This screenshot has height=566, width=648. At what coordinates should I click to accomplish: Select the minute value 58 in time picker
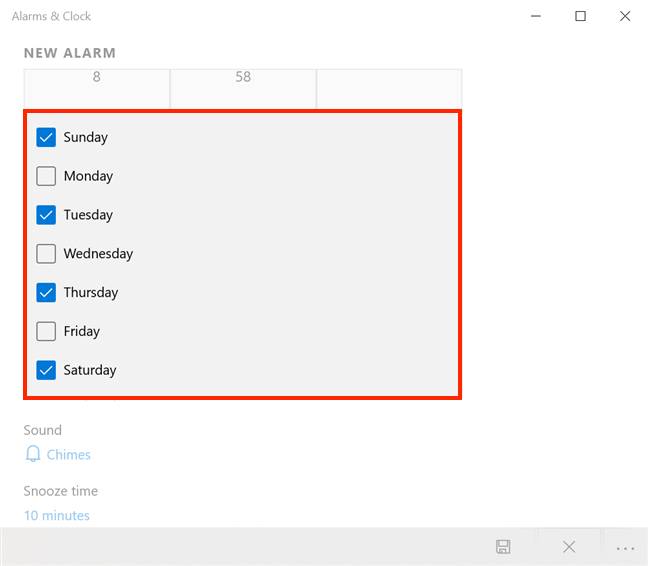[243, 78]
